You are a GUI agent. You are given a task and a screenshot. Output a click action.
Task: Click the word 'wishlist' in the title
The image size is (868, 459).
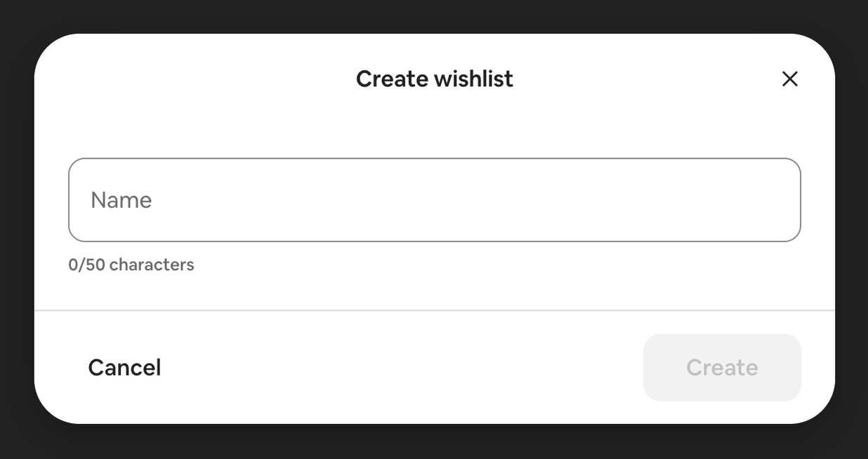pyautogui.click(x=474, y=79)
